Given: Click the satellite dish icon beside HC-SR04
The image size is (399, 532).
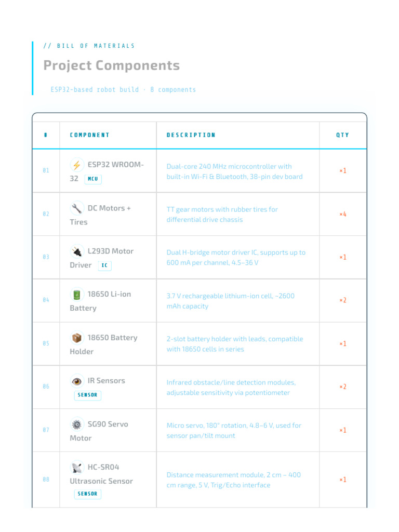Looking at the screenshot, I should point(77,468).
